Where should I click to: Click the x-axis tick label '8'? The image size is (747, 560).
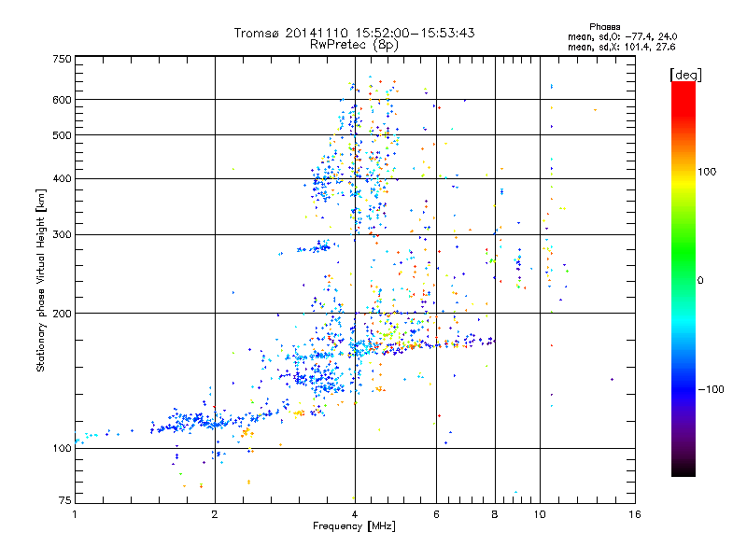[495, 514]
